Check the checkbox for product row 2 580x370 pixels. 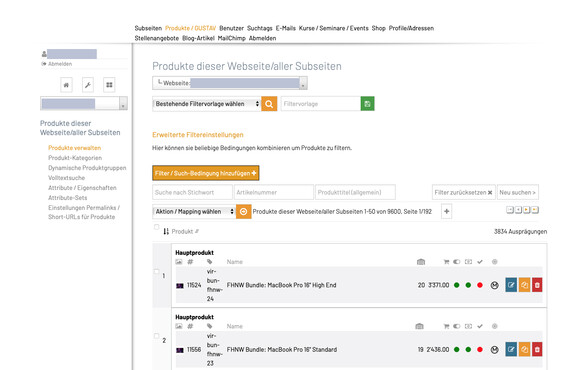[156, 336]
